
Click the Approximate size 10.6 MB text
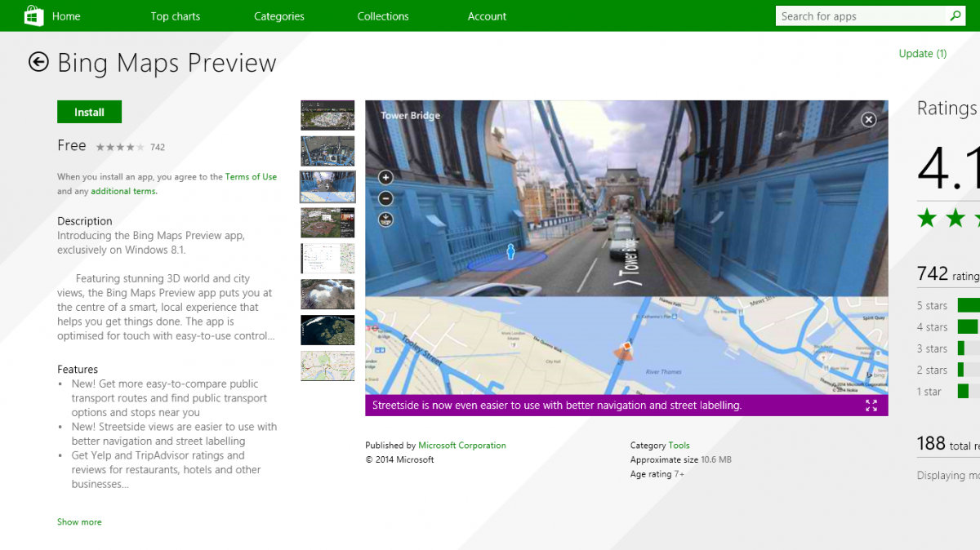point(681,459)
